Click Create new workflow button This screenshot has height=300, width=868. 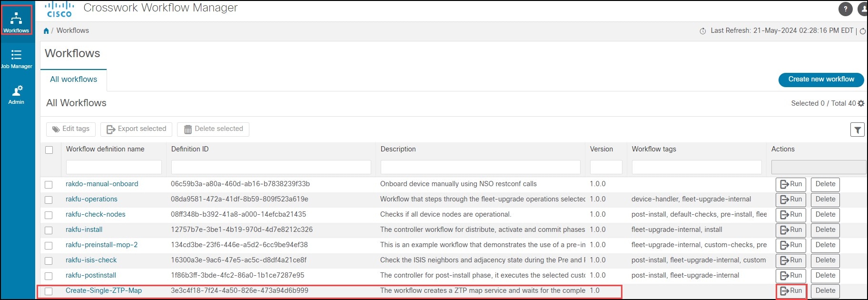tap(821, 80)
